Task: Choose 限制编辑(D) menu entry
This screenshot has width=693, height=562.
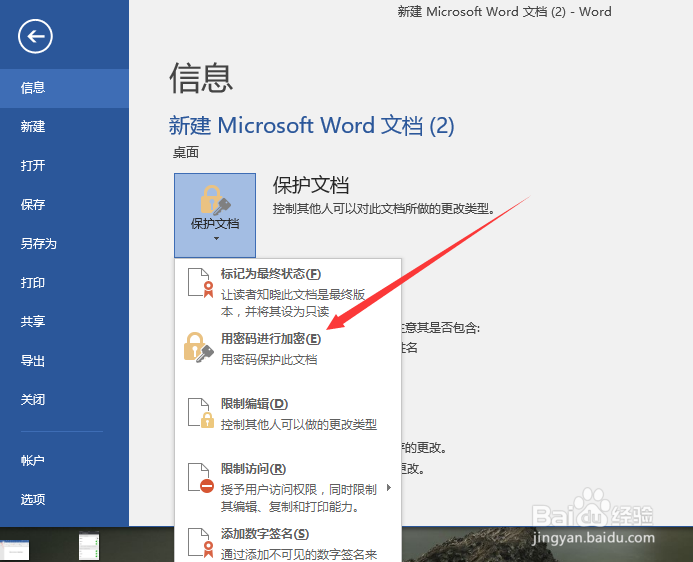Action: point(288,414)
